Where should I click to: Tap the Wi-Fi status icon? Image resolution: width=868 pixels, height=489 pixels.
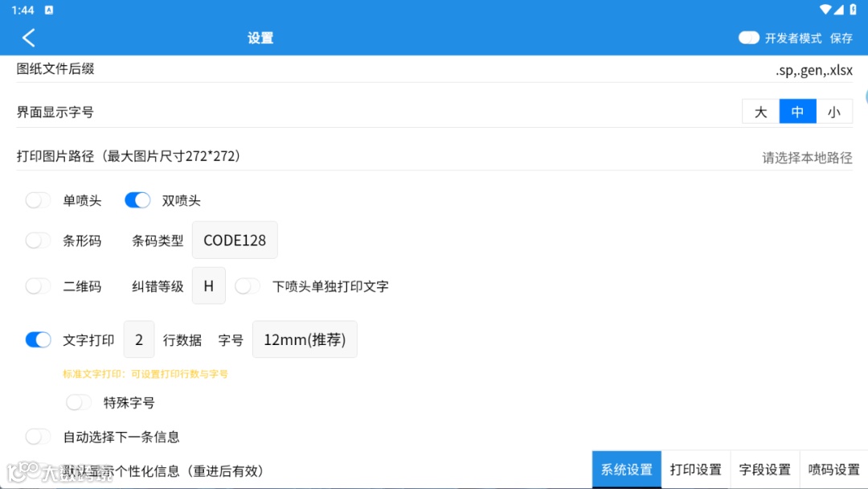(x=825, y=10)
